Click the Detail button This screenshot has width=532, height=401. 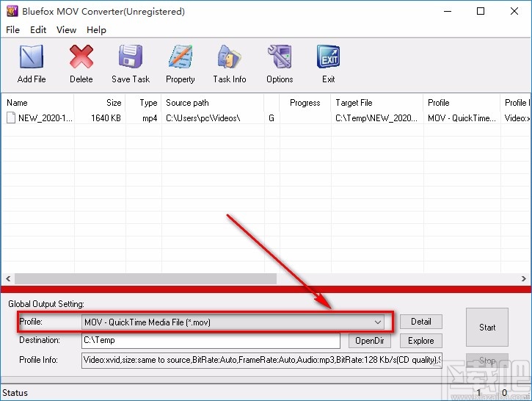tap(421, 322)
